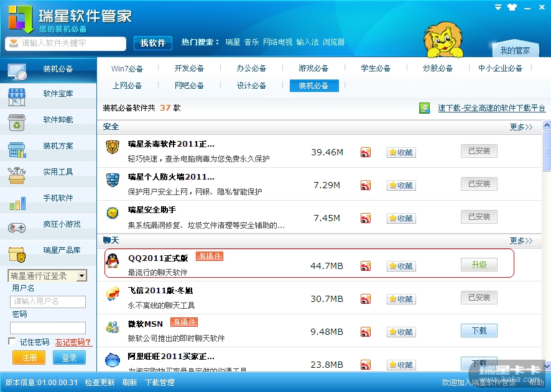Switch to the 游戏必备 tab

tap(313, 68)
